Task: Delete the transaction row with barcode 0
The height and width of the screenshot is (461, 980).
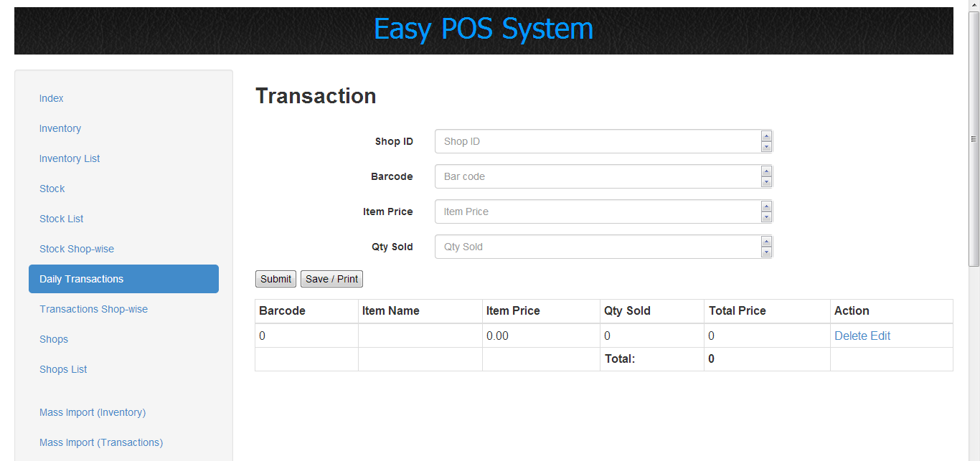Action: tap(849, 335)
